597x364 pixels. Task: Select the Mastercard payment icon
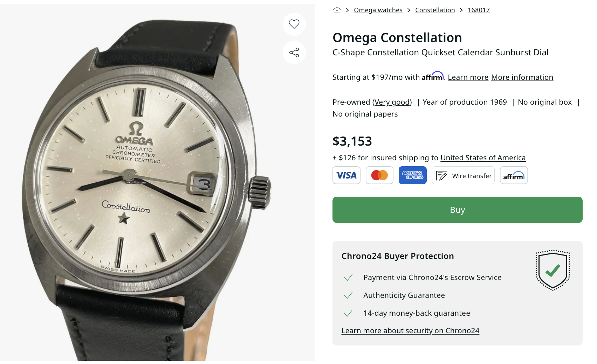click(x=379, y=175)
